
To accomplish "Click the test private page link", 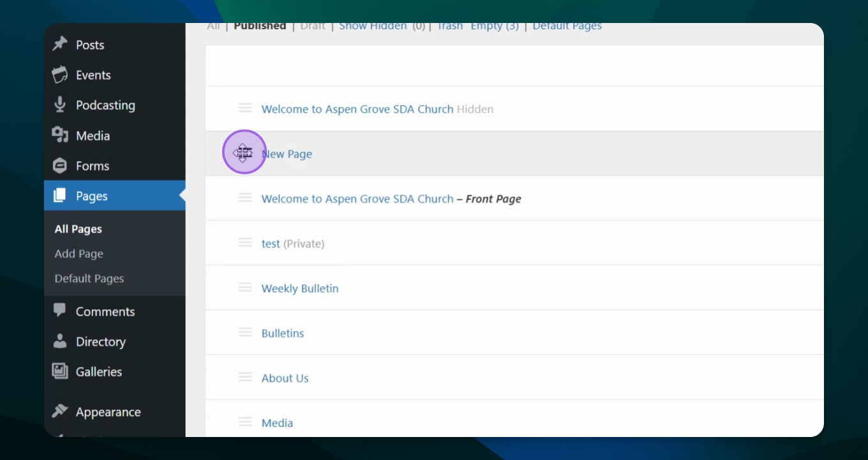I will click(271, 243).
